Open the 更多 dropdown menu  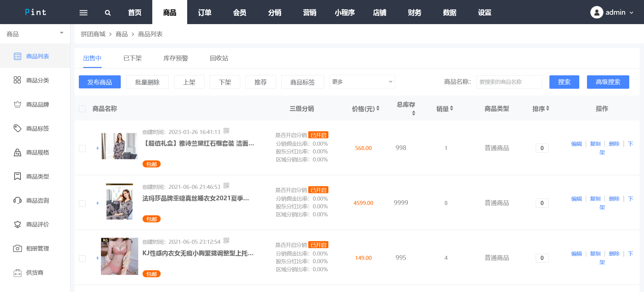tap(362, 82)
